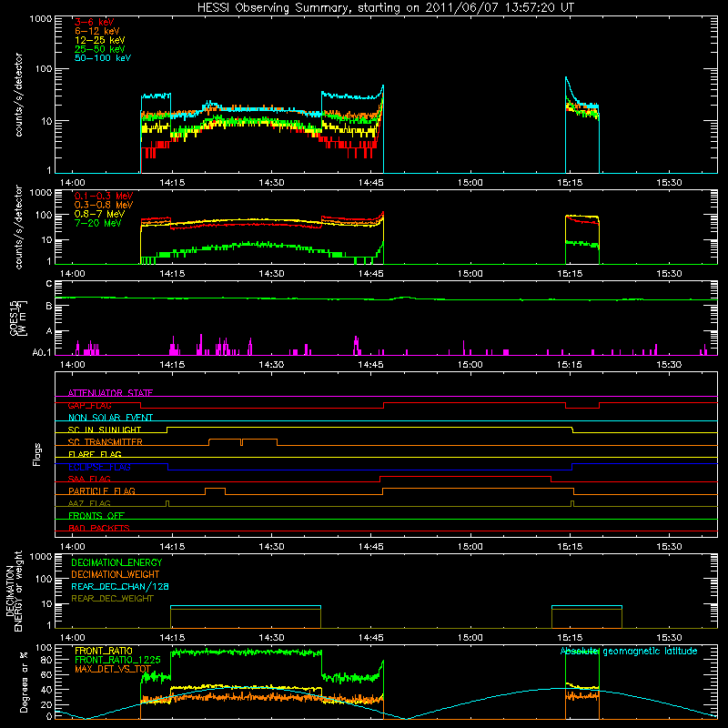
Task: Click the 15:30 tick label under top plot
Action: coord(669,183)
